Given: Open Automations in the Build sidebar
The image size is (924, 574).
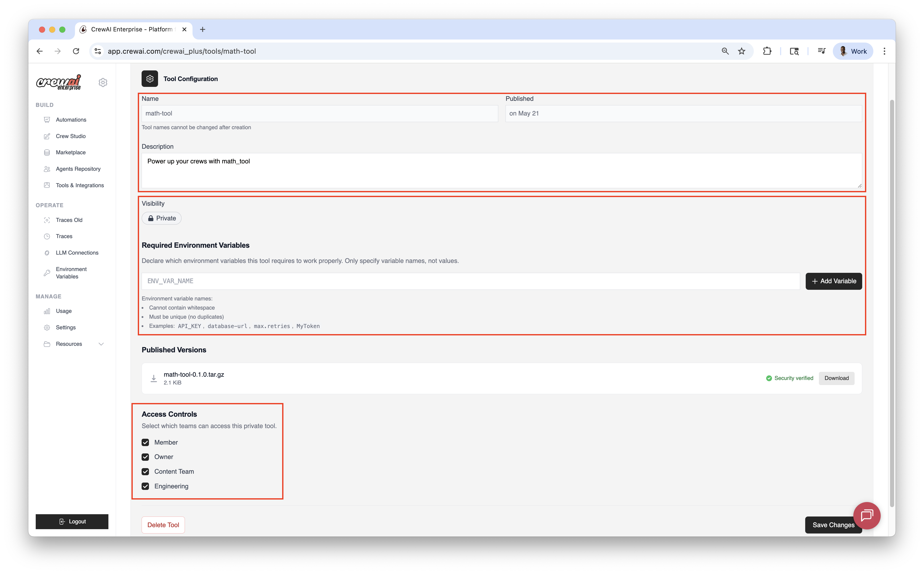Looking at the screenshot, I should [x=71, y=120].
